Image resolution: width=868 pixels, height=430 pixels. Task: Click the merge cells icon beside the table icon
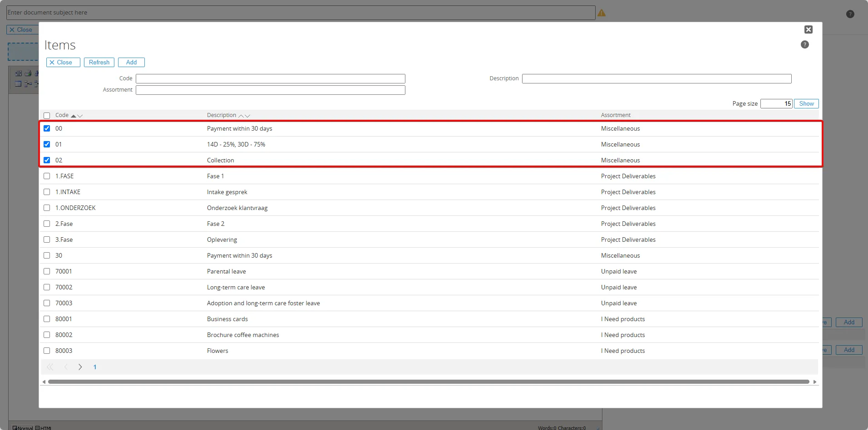pyautogui.click(x=28, y=83)
